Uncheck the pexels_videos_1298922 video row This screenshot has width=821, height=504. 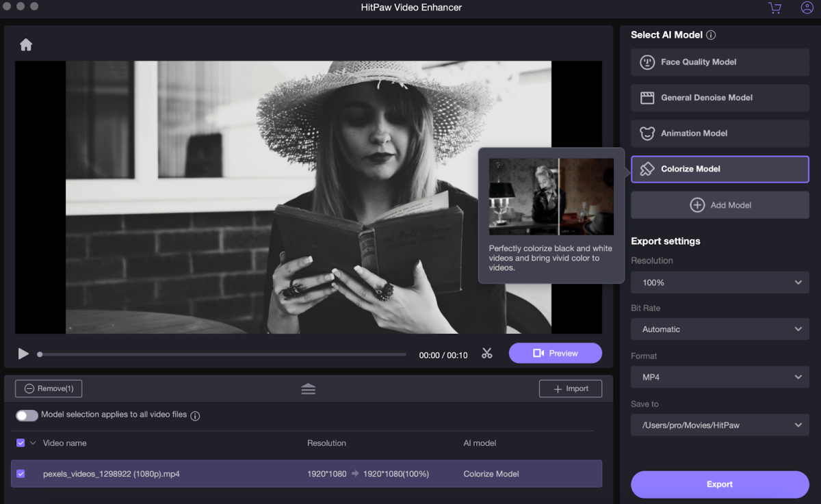(20, 473)
